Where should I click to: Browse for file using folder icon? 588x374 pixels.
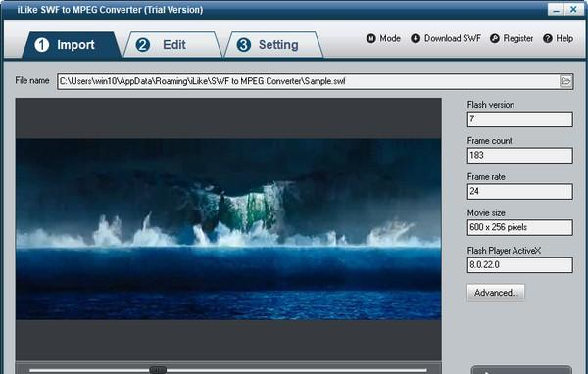565,81
